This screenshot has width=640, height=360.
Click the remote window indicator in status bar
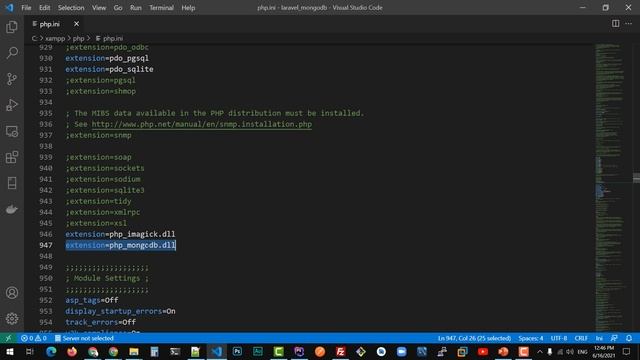[x=8, y=338]
